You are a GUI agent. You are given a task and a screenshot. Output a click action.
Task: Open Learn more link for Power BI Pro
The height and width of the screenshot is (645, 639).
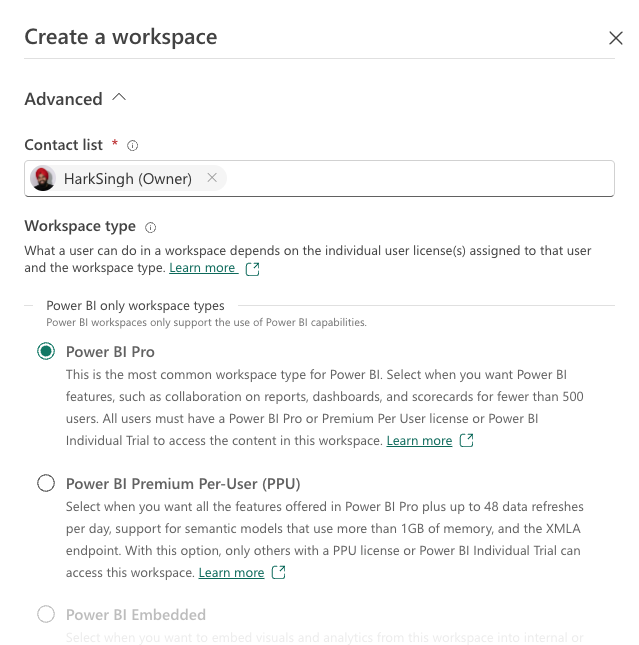click(419, 441)
